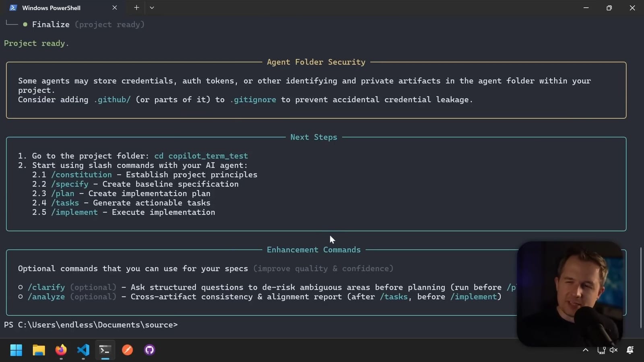Open GitHub Desktop from the taskbar
644x362 pixels.
(149, 350)
